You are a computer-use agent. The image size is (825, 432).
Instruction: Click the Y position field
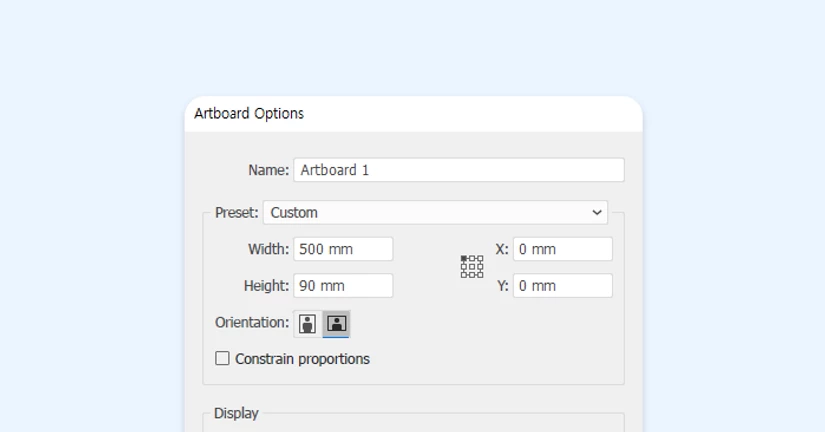[x=562, y=285]
